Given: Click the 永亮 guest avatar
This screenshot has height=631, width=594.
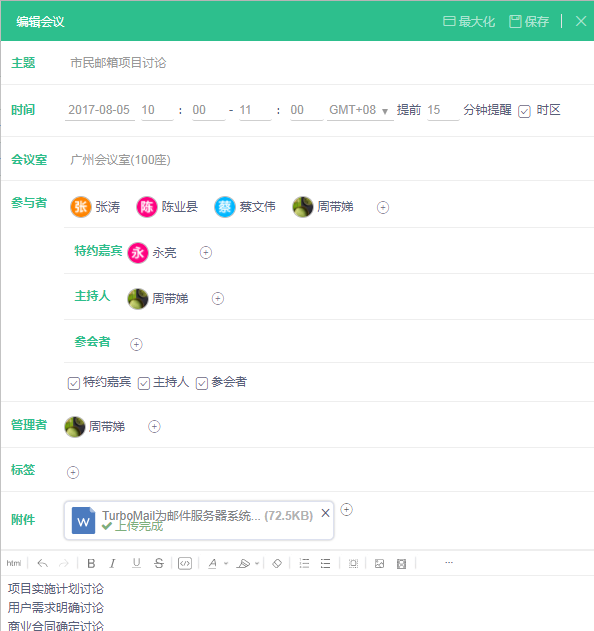Looking at the screenshot, I should 138,253.
